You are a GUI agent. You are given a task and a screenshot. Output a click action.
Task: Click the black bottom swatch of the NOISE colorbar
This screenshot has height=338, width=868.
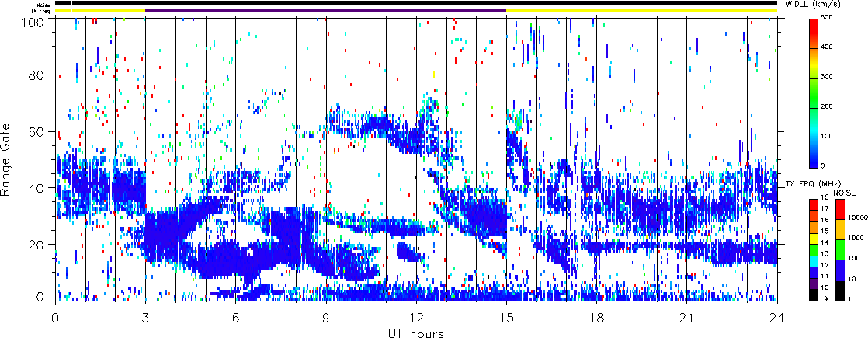pyautogui.click(x=840, y=291)
